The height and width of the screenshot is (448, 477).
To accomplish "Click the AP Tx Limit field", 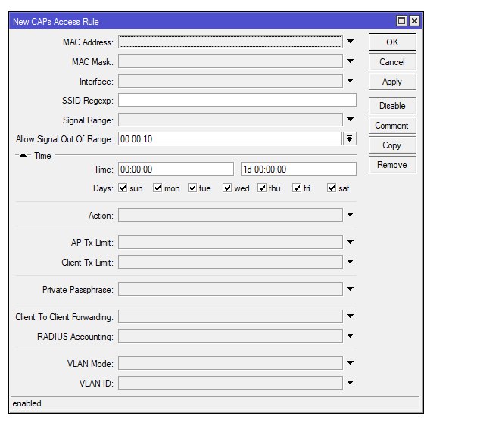I will pos(230,242).
